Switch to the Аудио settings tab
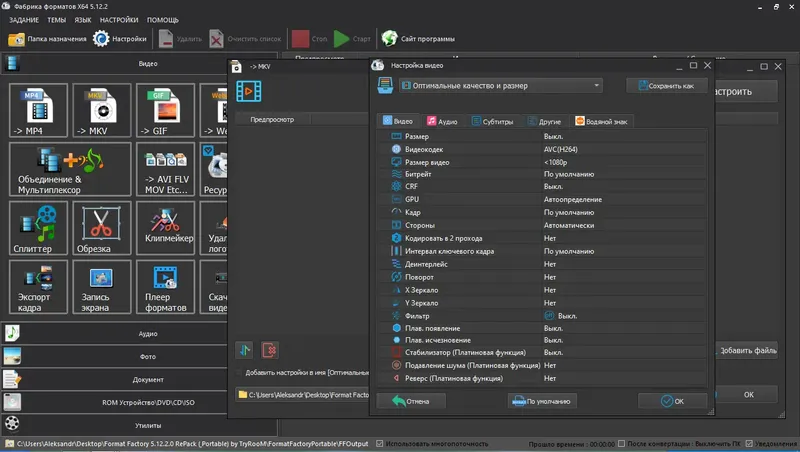Viewport: 800px width, 452px height. pos(442,121)
